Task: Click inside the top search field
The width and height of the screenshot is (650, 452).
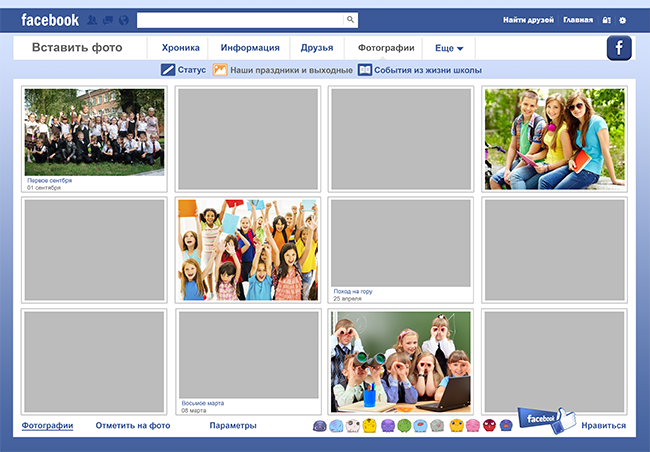Action: pos(240,19)
